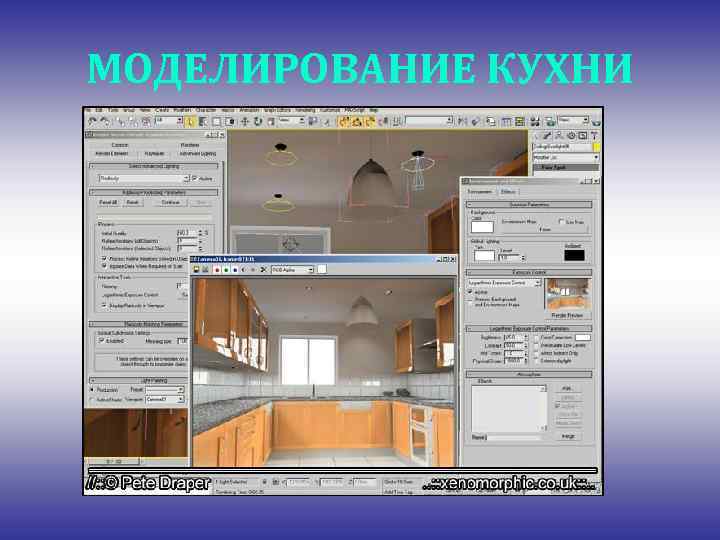Viewport: 720px width, 540px height.
Task: Toggle Active checkbox under Exposure Control
Action: pyautogui.click(x=470, y=292)
